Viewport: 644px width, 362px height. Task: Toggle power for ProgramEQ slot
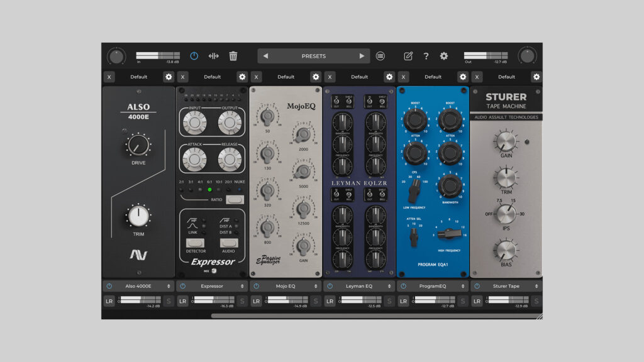point(403,286)
